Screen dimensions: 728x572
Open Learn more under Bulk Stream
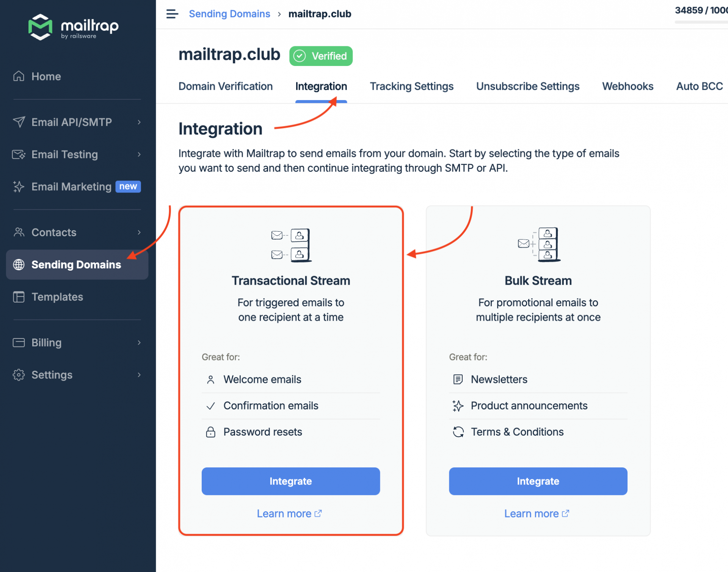(x=537, y=513)
